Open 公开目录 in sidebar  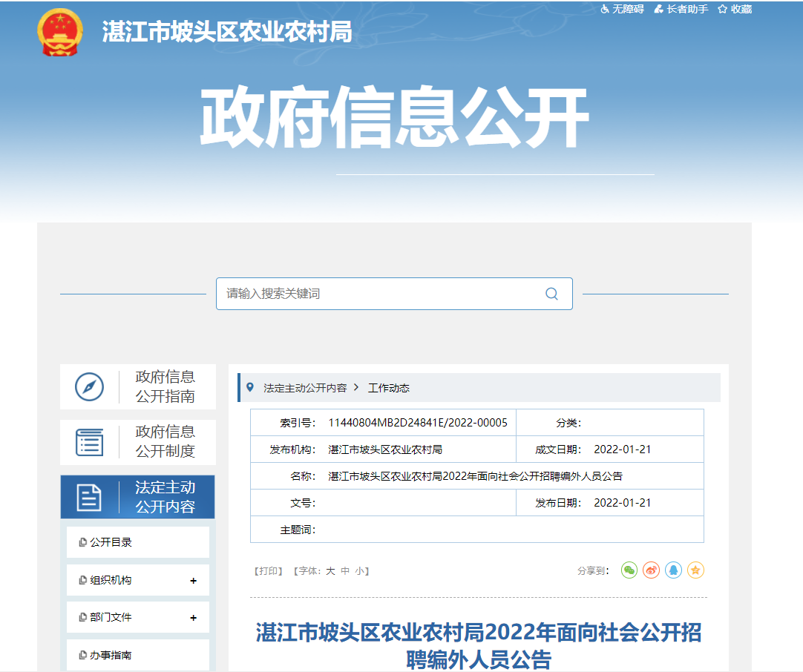(x=111, y=542)
